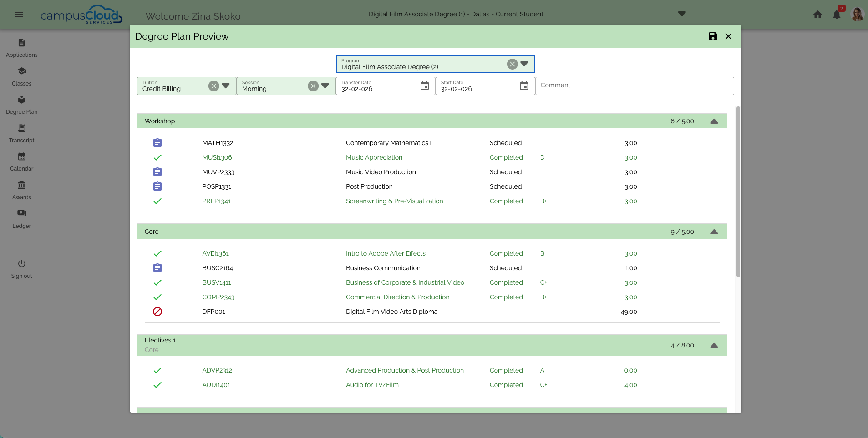Expand the student enrollment selector

[681, 14]
